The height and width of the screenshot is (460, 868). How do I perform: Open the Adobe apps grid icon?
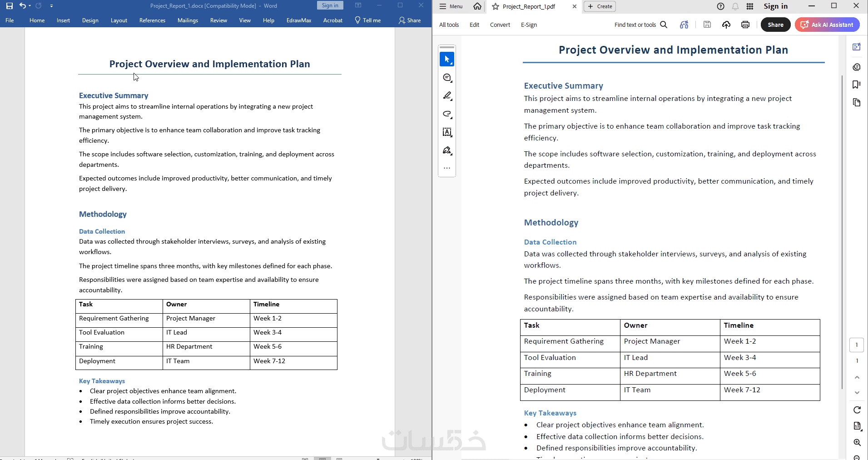[x=750, y=6]
